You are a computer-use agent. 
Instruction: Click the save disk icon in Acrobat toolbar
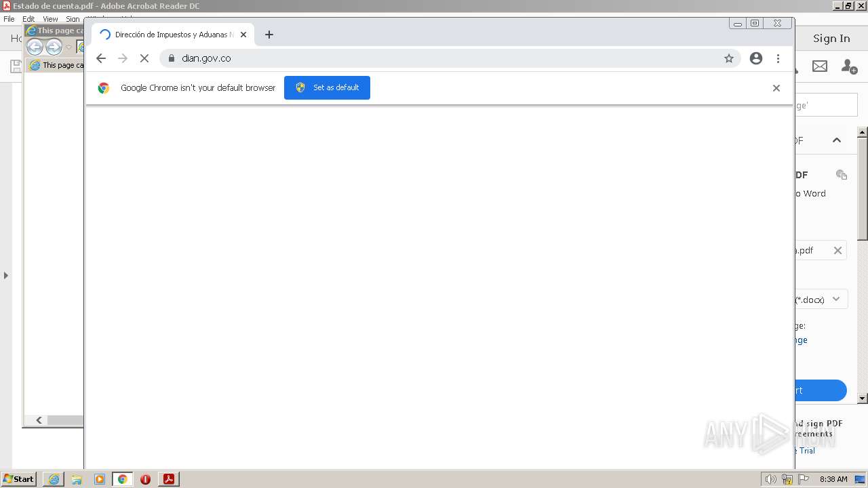[x=15, y=66]
